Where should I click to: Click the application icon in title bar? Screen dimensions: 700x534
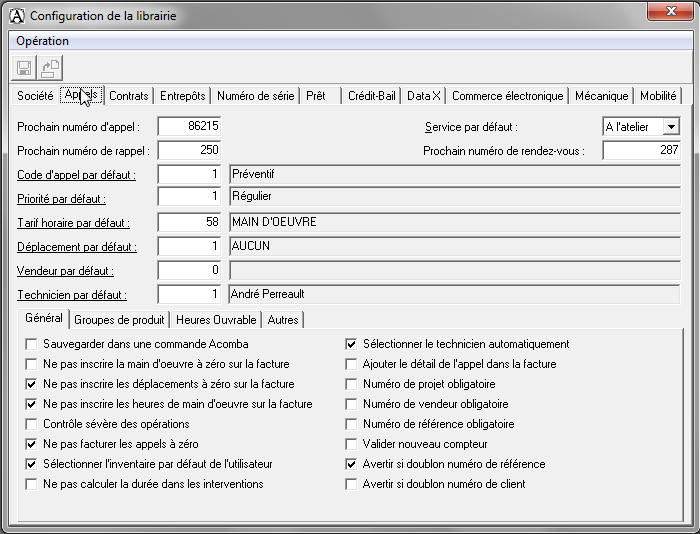click(x=16, y=16)
